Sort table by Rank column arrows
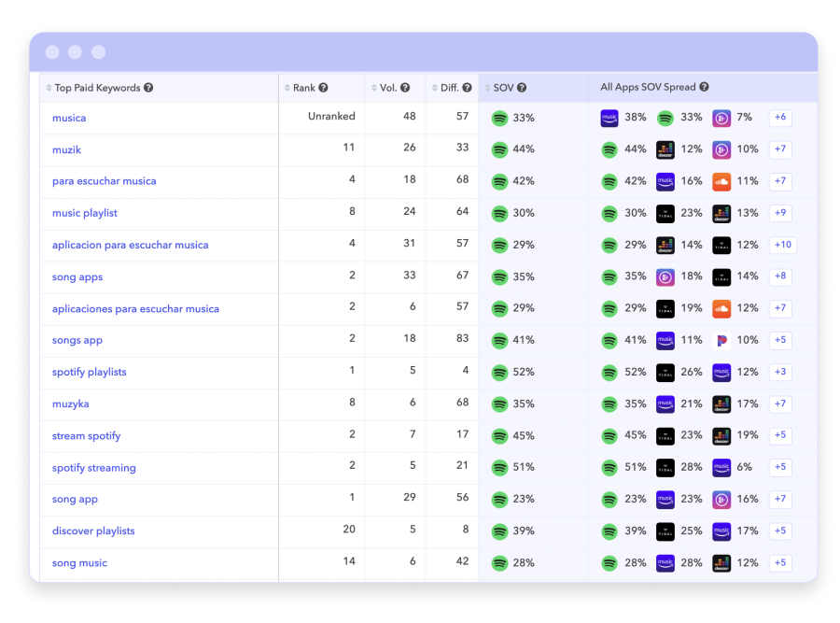The image size is (840, 623). pyautogui.click(x=287, y=88)
